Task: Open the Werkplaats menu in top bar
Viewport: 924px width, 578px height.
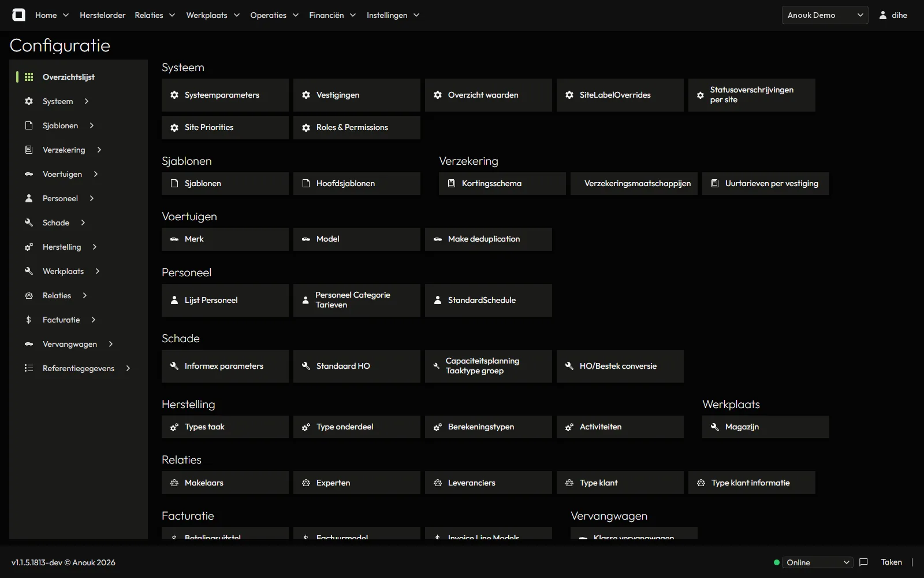Action: [x=213, y=15]
